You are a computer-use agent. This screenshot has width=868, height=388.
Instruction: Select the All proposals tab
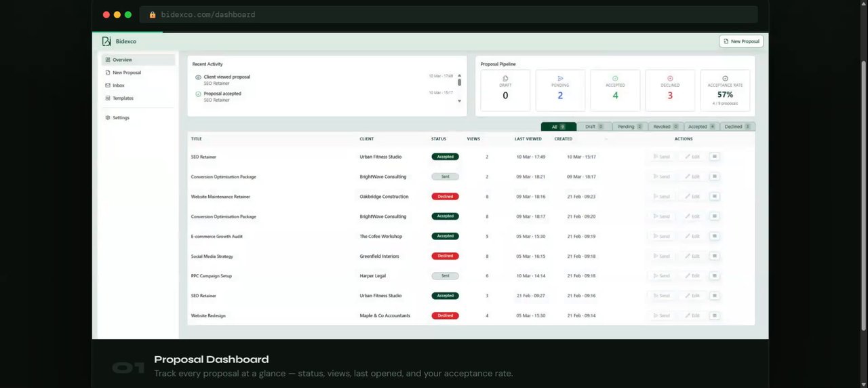pyautogui.click(x=559, y=127)
